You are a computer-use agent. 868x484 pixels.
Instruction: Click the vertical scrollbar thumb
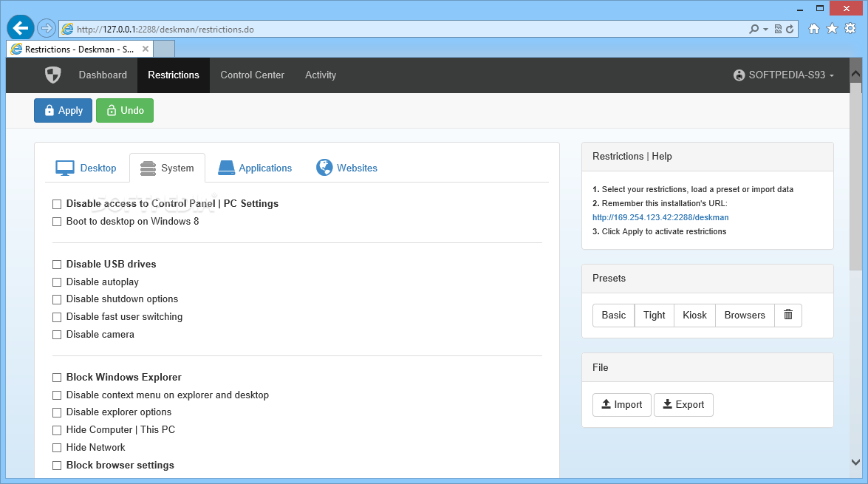point(856,177)
